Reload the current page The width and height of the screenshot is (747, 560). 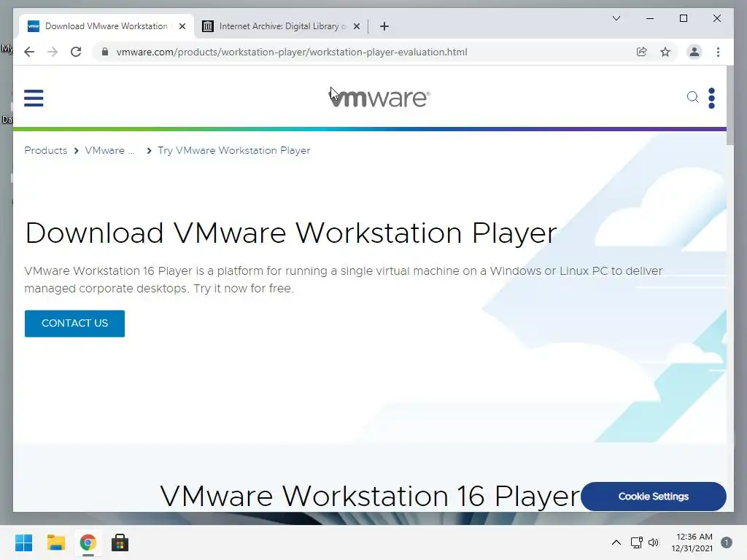point(76,52)
